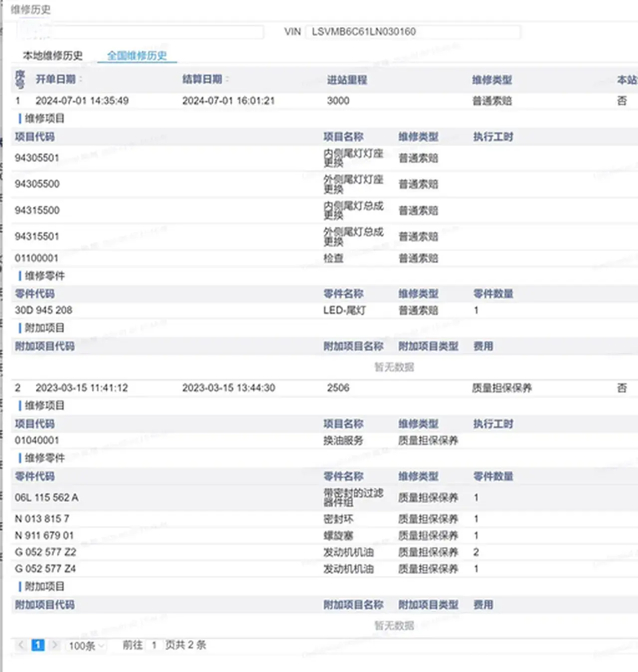This screenshot has height=672, width=638.
Task: Switch to 本地维修历史 tab
Action: point(53,55)
